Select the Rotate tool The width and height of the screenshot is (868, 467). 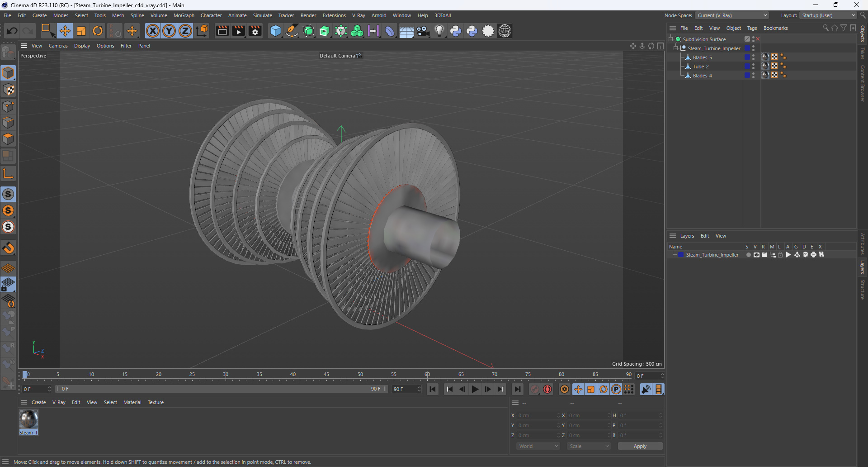coord(98,31)
